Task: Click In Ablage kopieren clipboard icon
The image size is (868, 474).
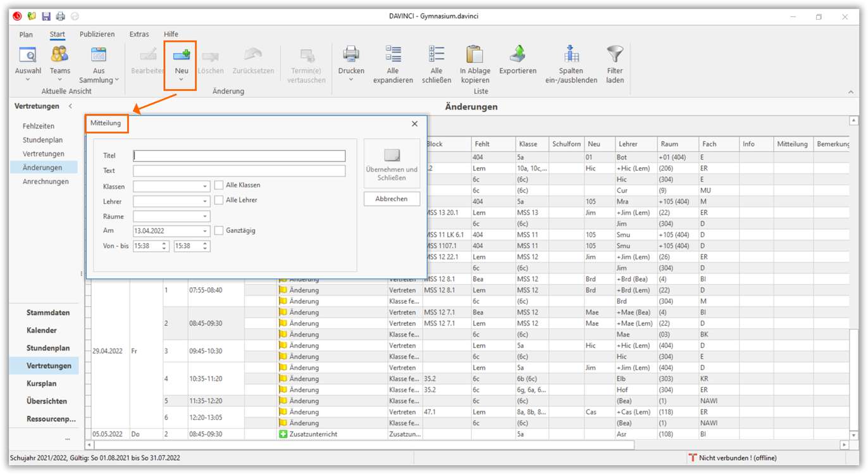Action: pos(474,55)
